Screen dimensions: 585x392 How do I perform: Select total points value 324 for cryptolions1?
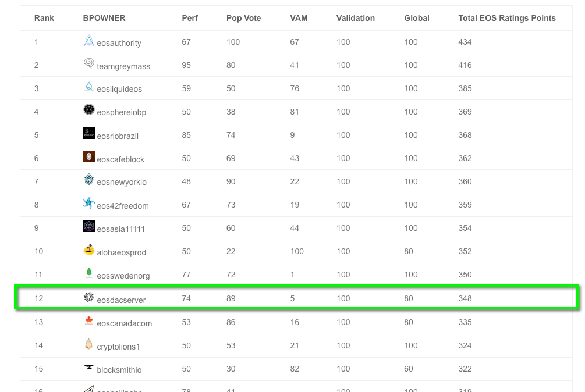(x=465, y=346)
